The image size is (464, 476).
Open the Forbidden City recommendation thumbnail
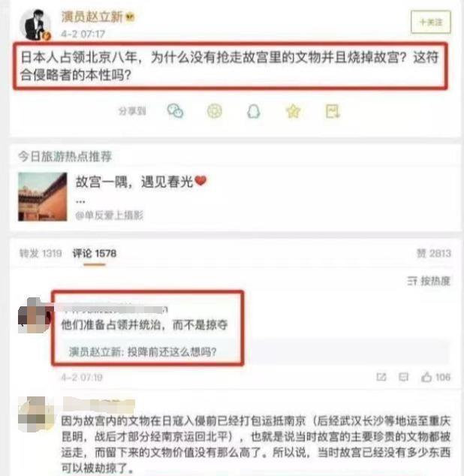pos(43,197)
